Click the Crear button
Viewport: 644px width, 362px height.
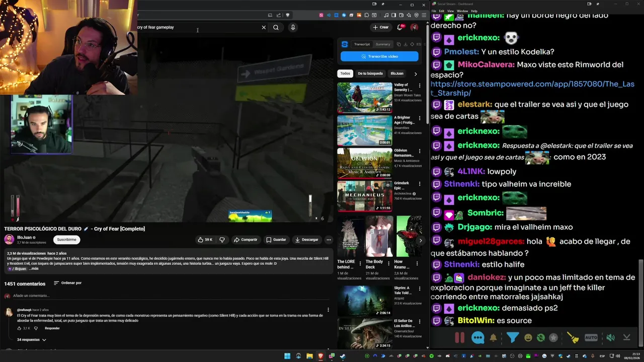(381, 27)
